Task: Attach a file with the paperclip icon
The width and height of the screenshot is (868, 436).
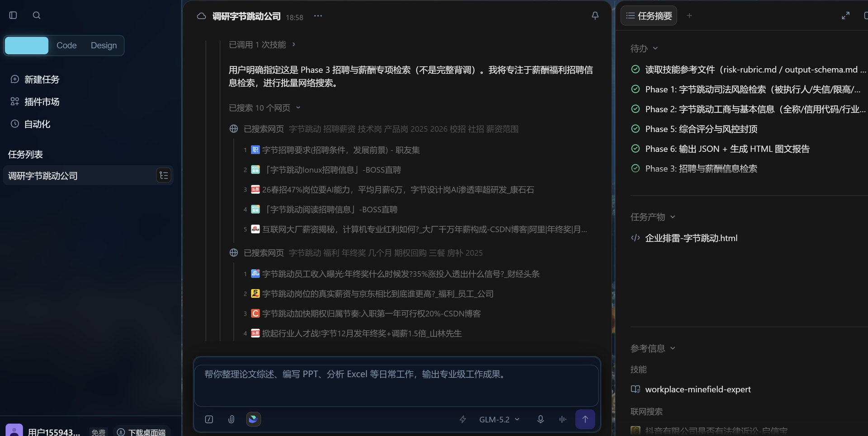Action: [x=231, y=419]
